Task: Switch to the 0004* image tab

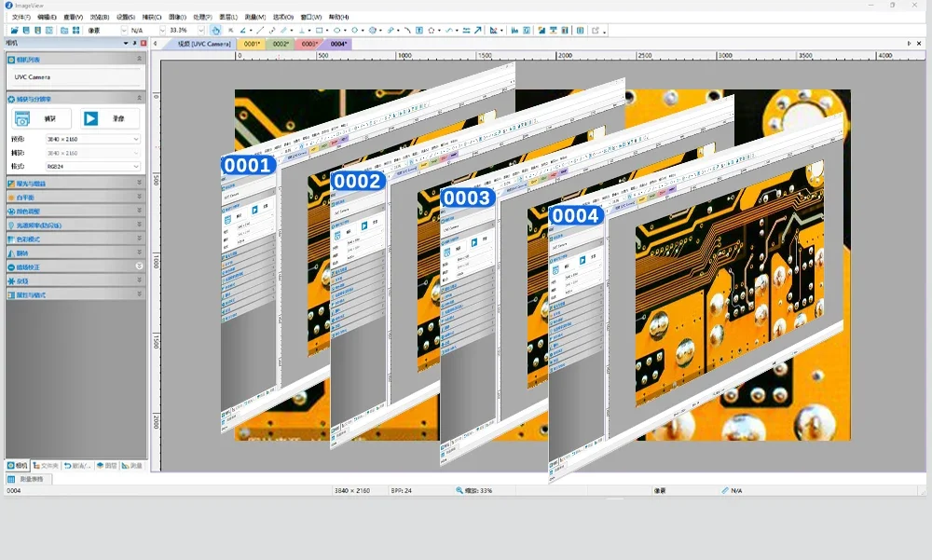Action: (x=338, y=44)
